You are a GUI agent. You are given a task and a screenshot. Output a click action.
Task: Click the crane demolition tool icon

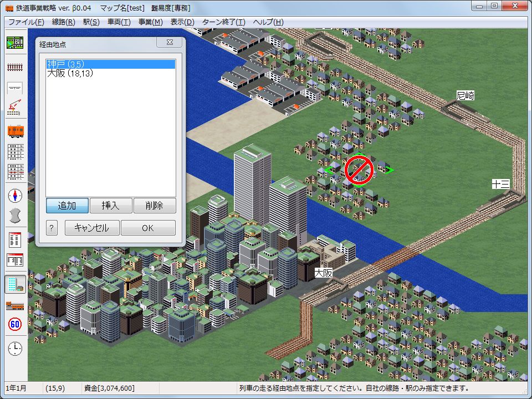[15, 108]
